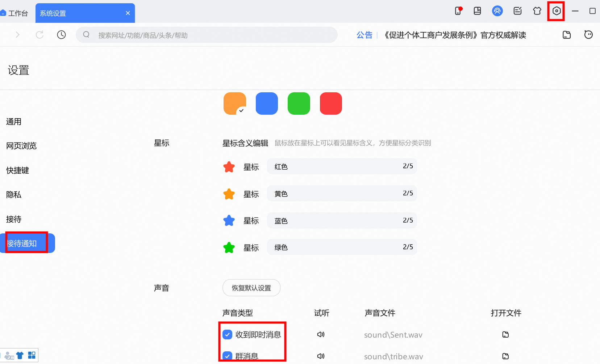Image resolution: width=600 pixels, height=364 pixels.
Task: Click the 声音类型 column header
Action: [238, 313]
